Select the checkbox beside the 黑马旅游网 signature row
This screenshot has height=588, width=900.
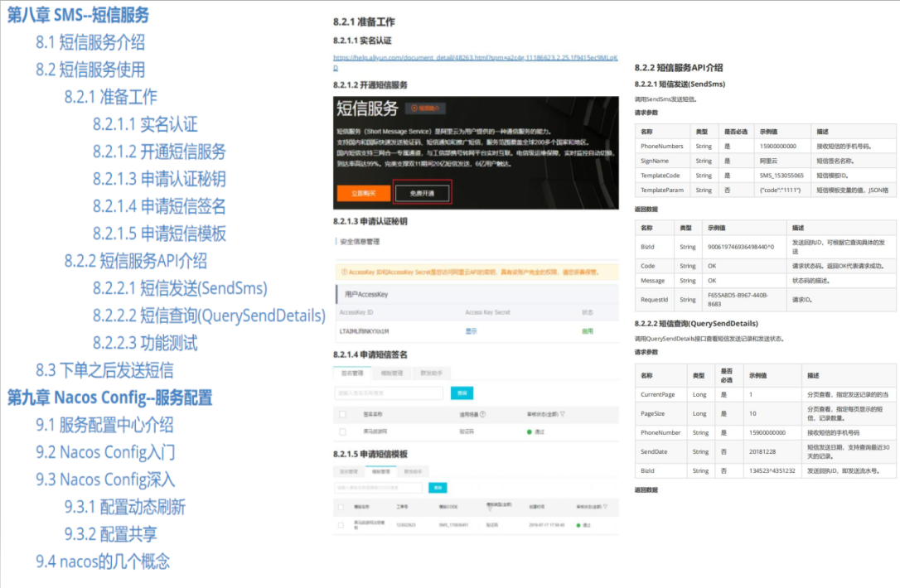click(x=343, y=430)
